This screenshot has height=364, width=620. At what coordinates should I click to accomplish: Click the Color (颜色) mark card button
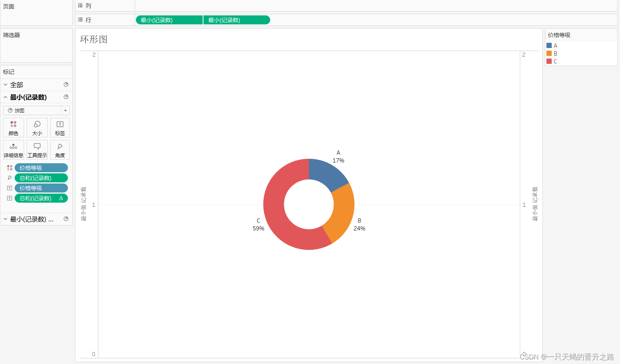pyautogui.click(x=14, y=128)
